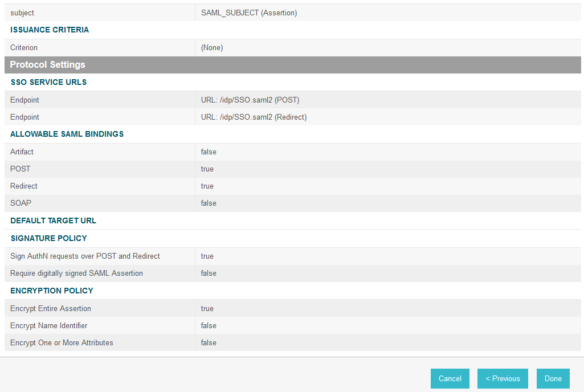This screenshot has width=584, height=392.
Task: Select the Encrypt Name Identifier 'false' value
Action: (x=209, y=326)
